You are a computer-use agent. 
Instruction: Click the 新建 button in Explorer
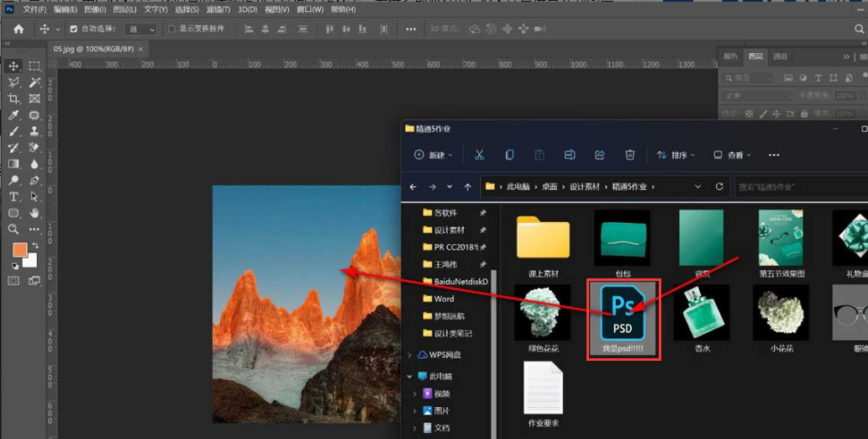click(x=433, y=155)
